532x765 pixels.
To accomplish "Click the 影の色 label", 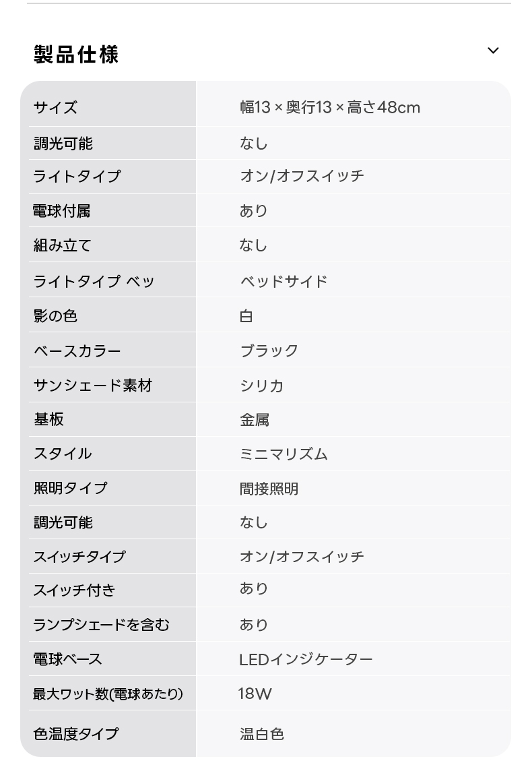I will point(56,316).
